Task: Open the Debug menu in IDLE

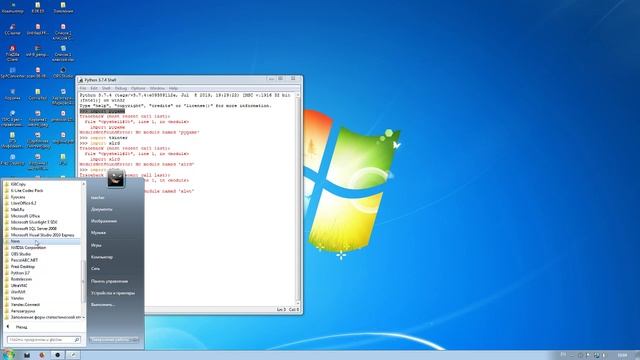Action: coord(121,88)
